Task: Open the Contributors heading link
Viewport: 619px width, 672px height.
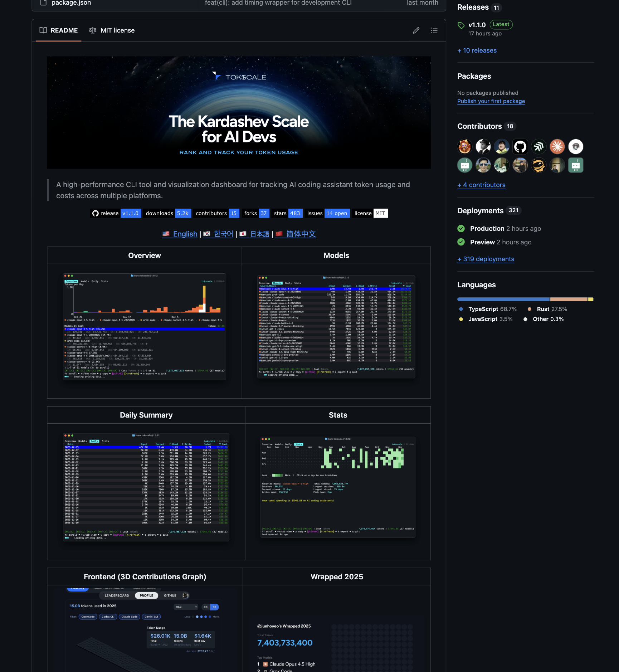Action: (479, 126)
